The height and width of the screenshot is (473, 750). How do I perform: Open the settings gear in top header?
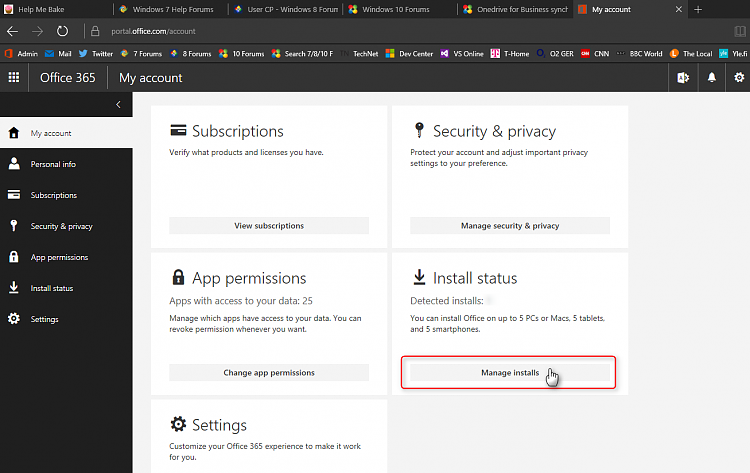tap(739, 77)
